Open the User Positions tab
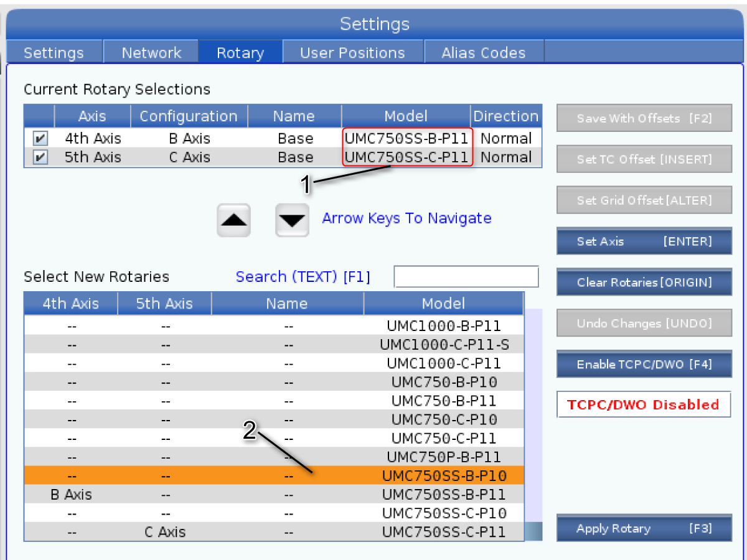This screenshot has width=747, height=560. [352, 53]
